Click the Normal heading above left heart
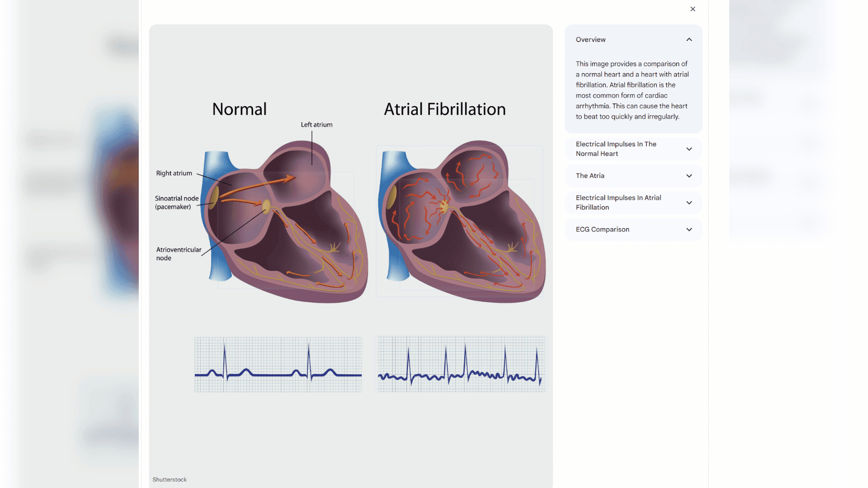 click(x=239, y=109)
